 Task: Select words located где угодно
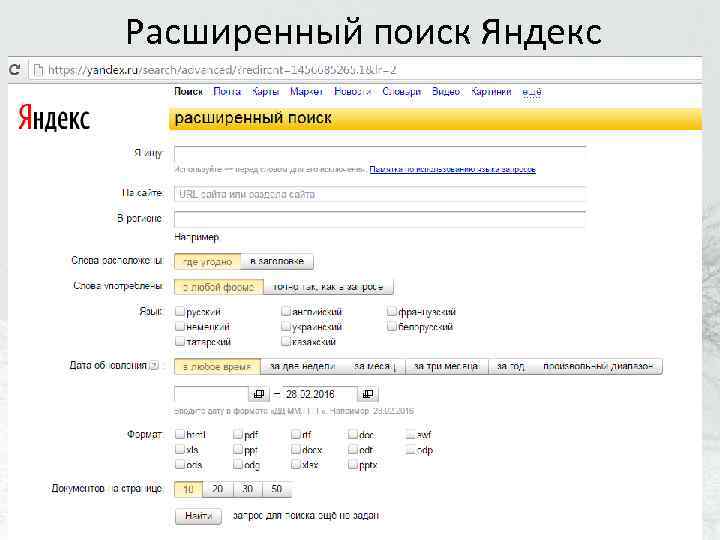click(208, 262)
